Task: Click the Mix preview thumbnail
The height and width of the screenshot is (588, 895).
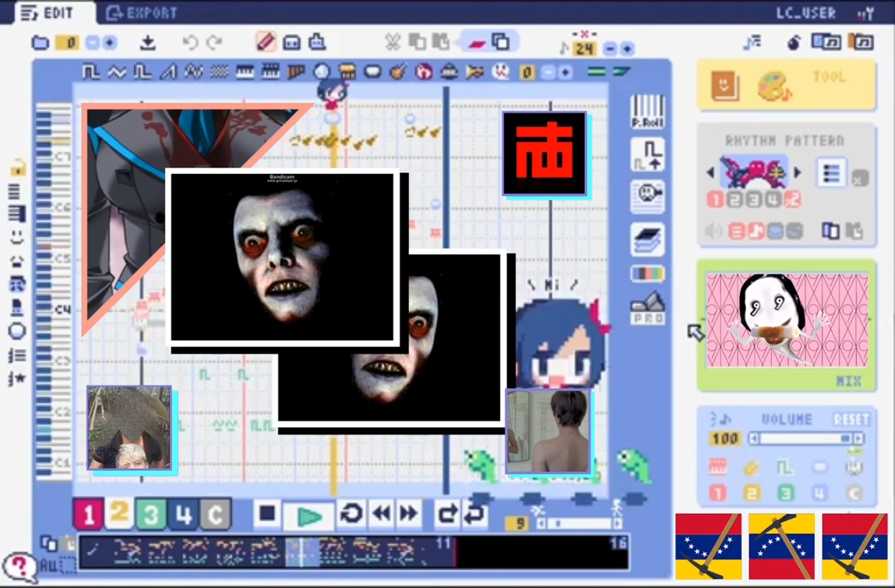Action: tap(787, 319)
